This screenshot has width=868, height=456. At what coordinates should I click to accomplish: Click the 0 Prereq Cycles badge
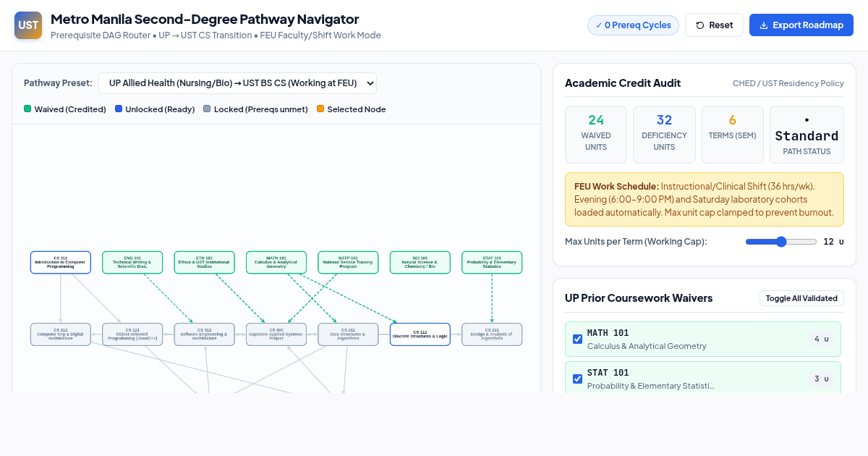click(633, 25)
